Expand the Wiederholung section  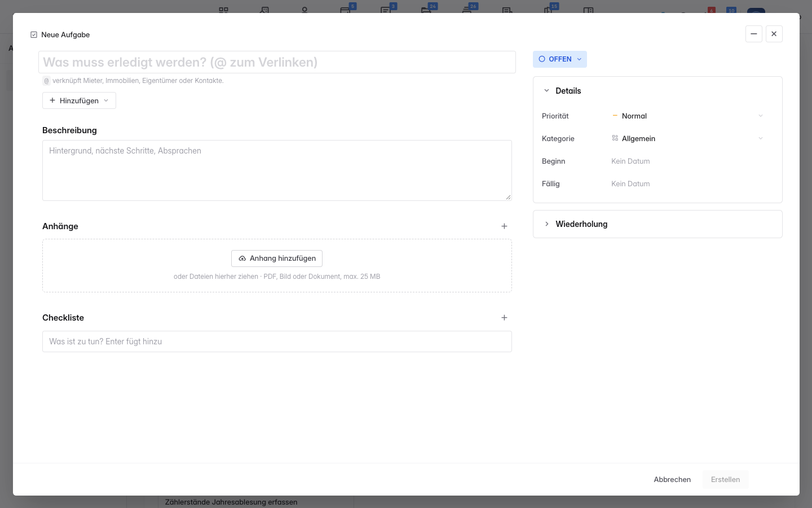click(657, 224)
